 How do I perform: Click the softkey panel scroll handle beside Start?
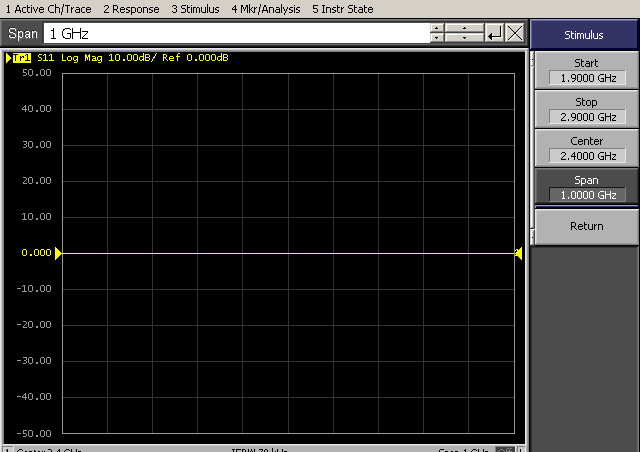tap(532, 61)
